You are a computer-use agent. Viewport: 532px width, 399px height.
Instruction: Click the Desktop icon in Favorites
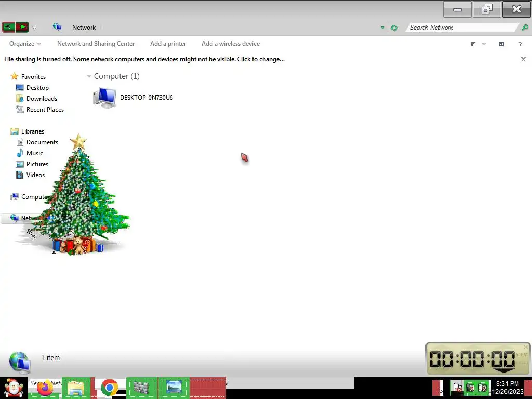tap(20, 87)
